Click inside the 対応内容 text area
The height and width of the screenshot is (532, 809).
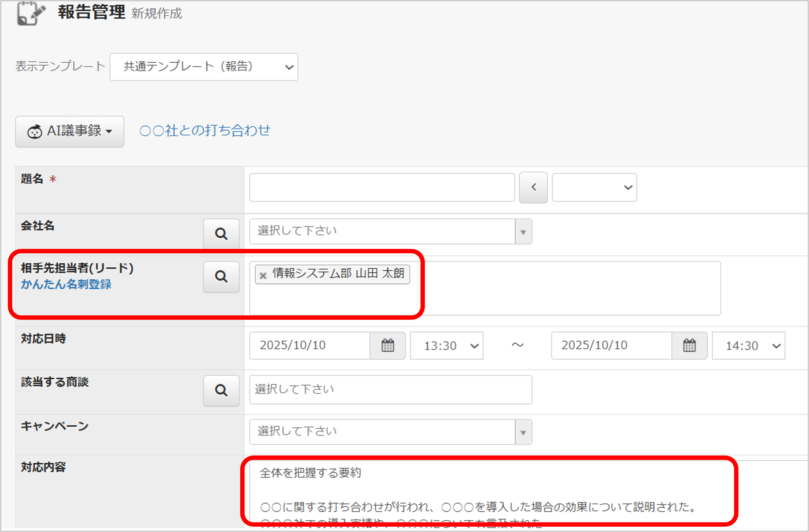(476, 489)
